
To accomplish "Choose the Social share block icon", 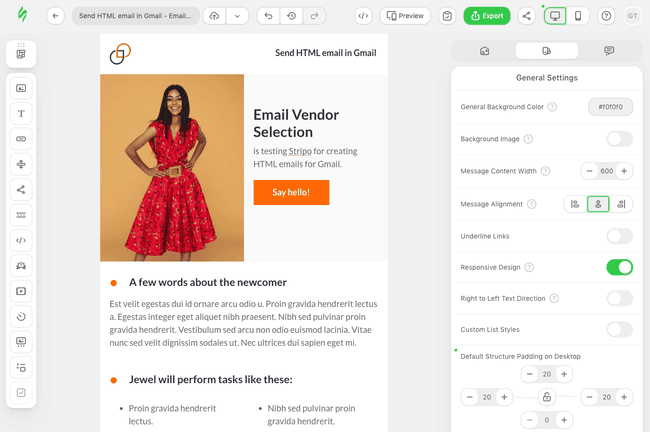I will [21, 189].
